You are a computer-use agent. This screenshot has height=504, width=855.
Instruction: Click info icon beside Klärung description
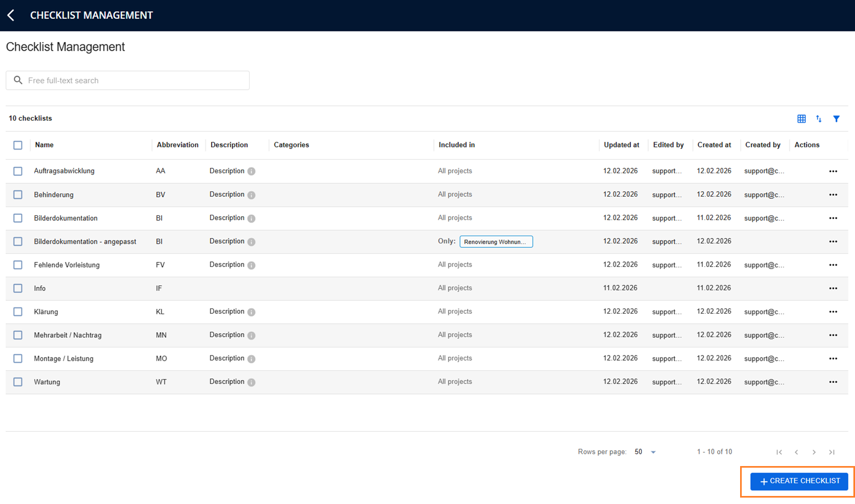point(251,312)
